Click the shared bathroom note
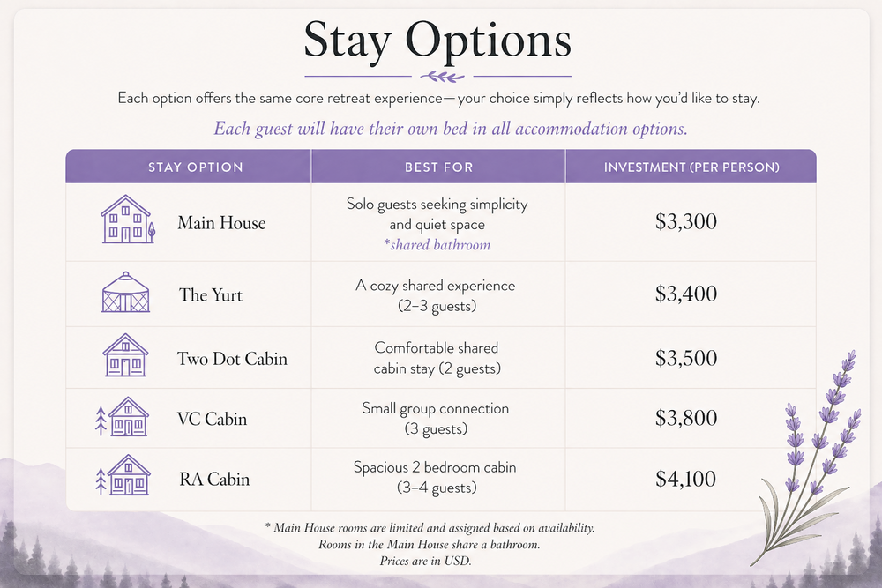Viewport: 882px width, 588px height. (437, 244)
